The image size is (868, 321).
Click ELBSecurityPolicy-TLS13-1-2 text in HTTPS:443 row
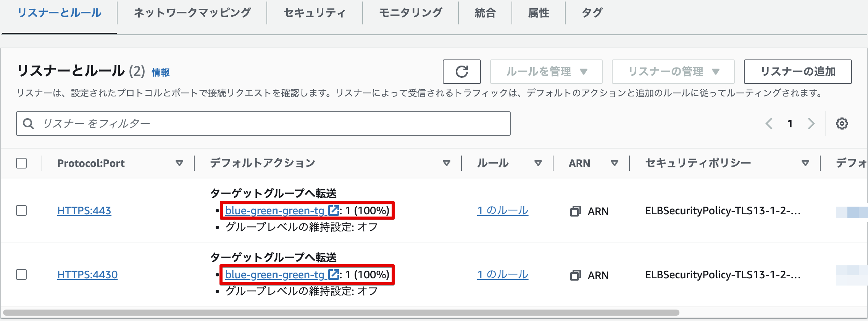click(723, 210)
